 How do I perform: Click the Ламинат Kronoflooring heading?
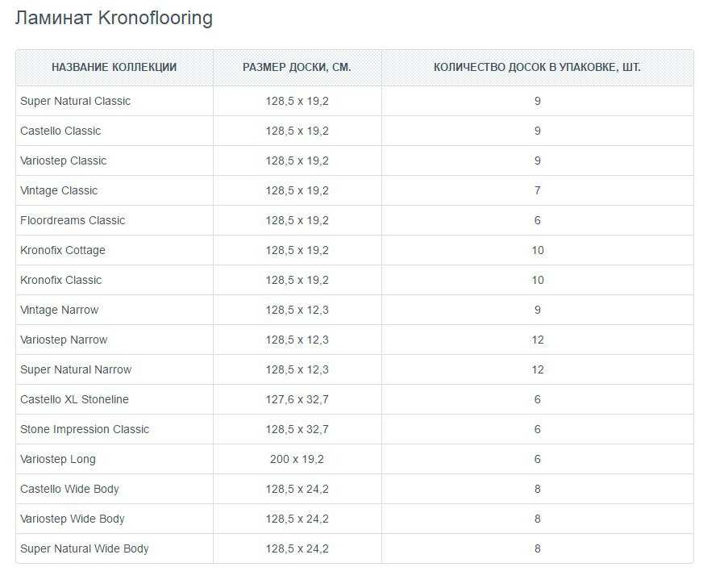click(114, 18)
